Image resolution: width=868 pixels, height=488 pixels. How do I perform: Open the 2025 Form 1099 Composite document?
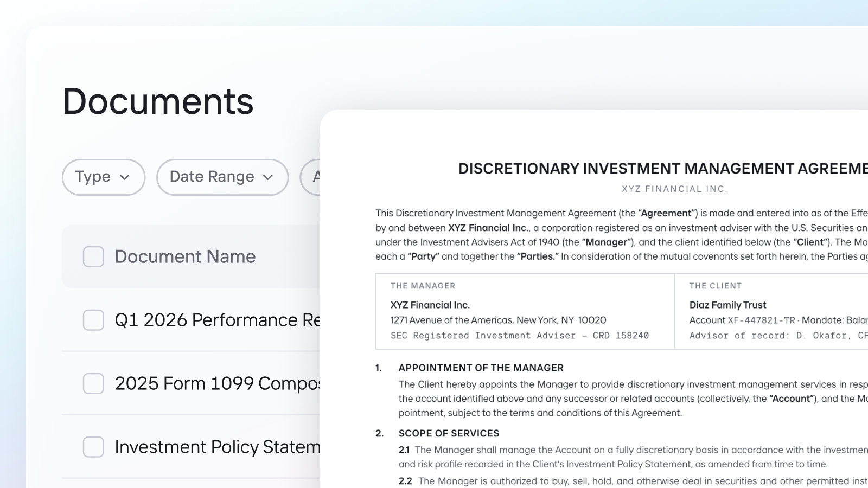[x=218, y=383]
